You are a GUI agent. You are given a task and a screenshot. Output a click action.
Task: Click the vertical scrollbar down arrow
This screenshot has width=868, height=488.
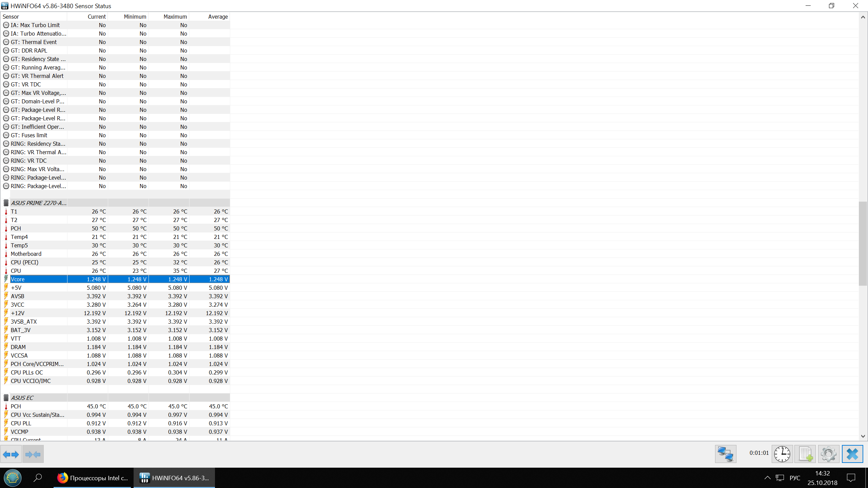[863, 436]
